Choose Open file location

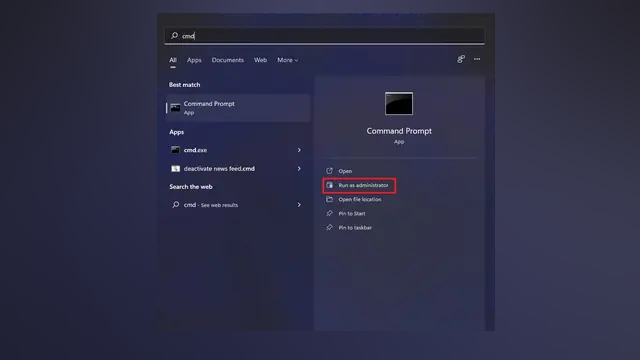[x=360, y=200]
